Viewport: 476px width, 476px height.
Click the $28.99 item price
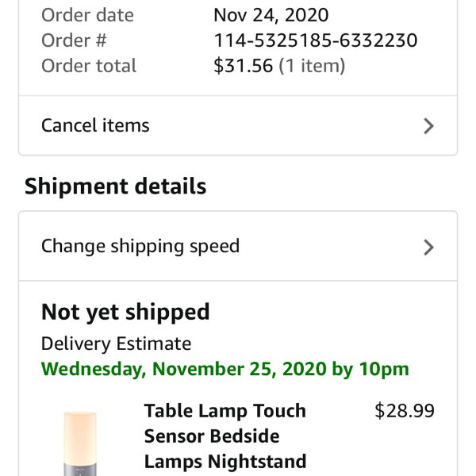coord(405,411)
